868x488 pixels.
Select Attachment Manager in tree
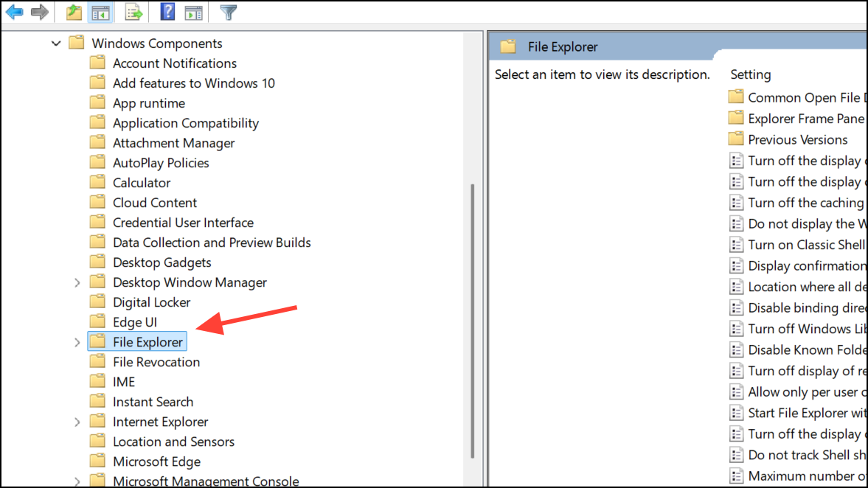click(x=174, y=143)
